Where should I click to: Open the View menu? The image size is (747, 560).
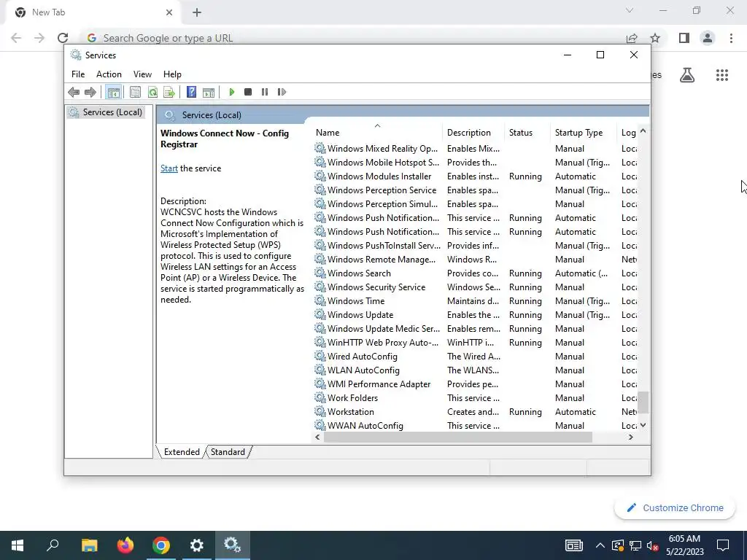tap(142, 74)
